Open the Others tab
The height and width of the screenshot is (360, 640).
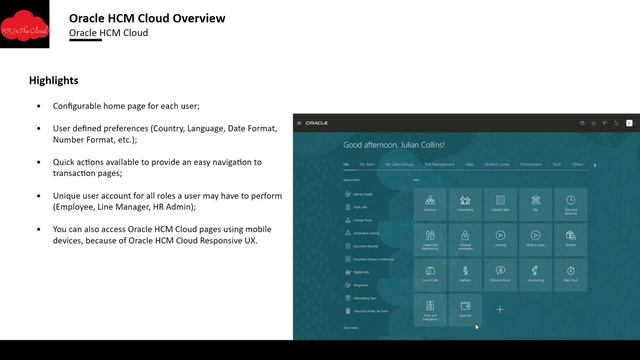click(577, 164)
